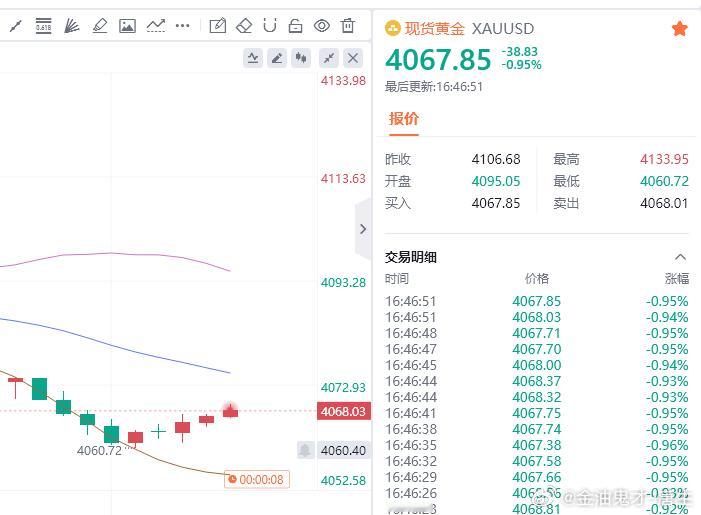The height and width of the screenshot is (515, 701).
Task: Click the 最后更新 timestamp text
Action: click(434, 87)
